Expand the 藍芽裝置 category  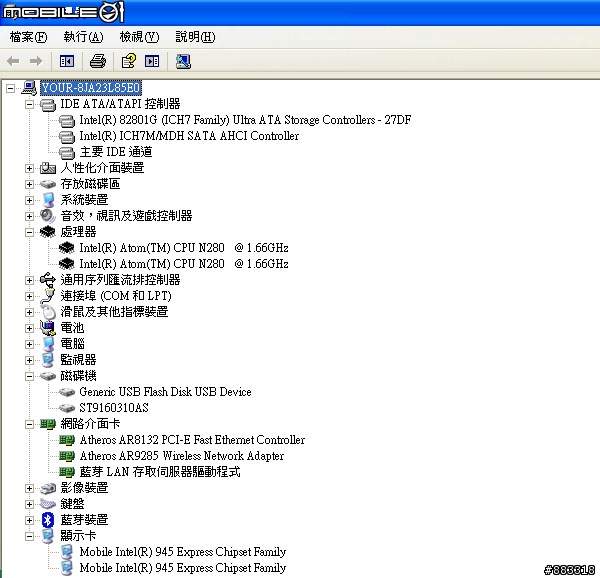29,520
